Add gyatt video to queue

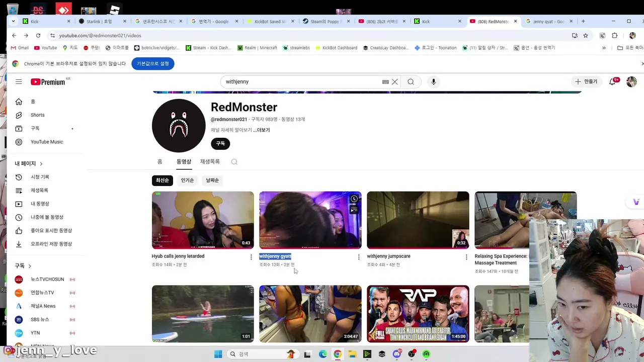click(354, 209)
